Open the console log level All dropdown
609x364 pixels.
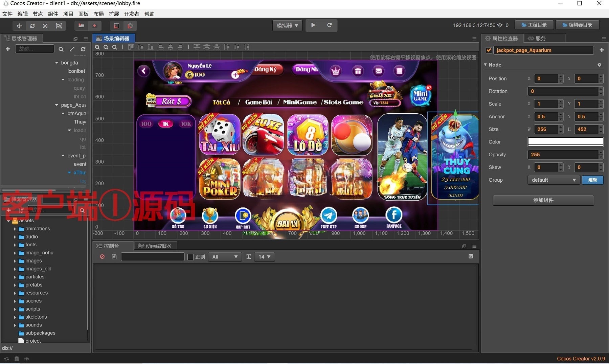click(x=225, y=257)
